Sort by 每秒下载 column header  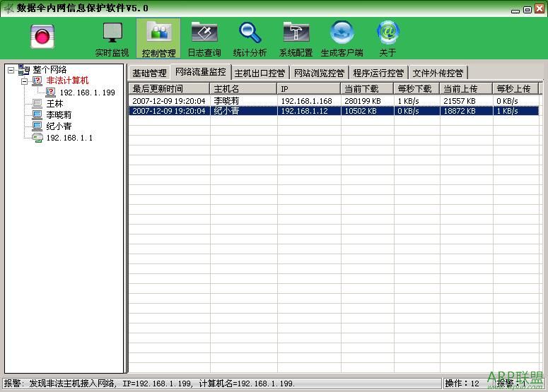[x=416, y=89]
